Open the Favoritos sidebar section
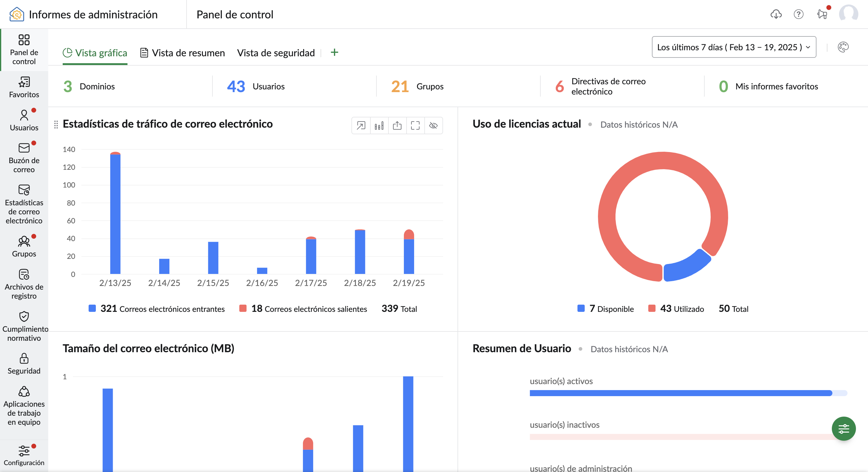This screenshot has height=472, width=868. pos(24,87)
